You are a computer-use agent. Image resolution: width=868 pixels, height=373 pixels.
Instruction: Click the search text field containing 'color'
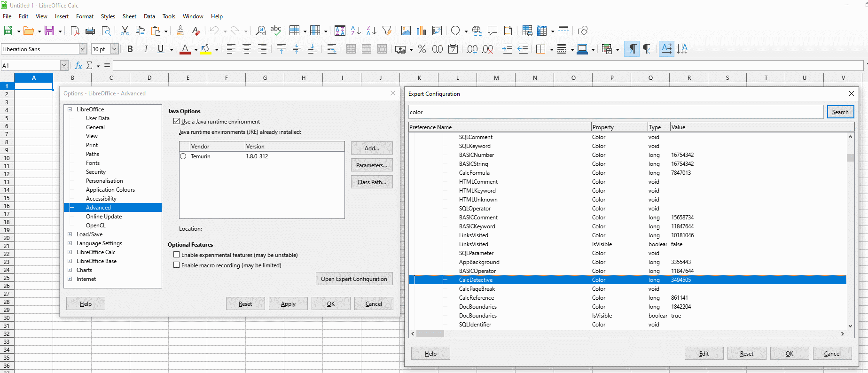[x=616, y=112]
